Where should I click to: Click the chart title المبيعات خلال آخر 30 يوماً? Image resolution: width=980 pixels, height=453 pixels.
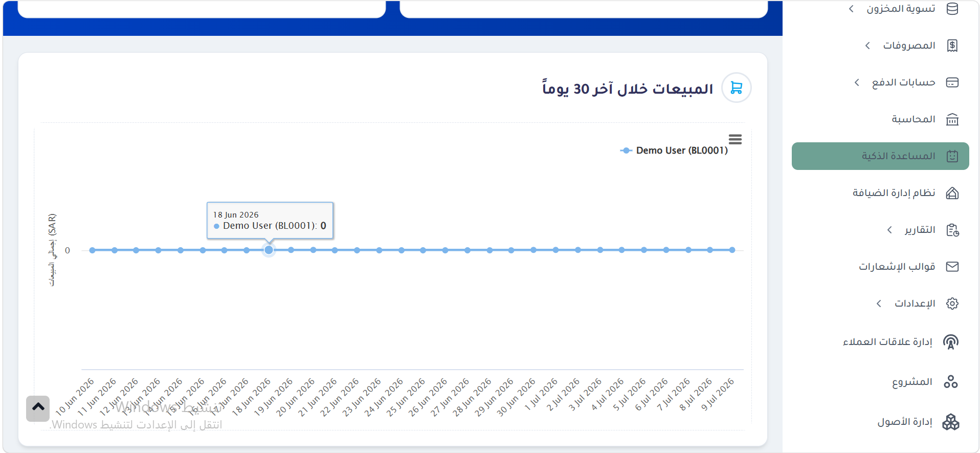628,88
